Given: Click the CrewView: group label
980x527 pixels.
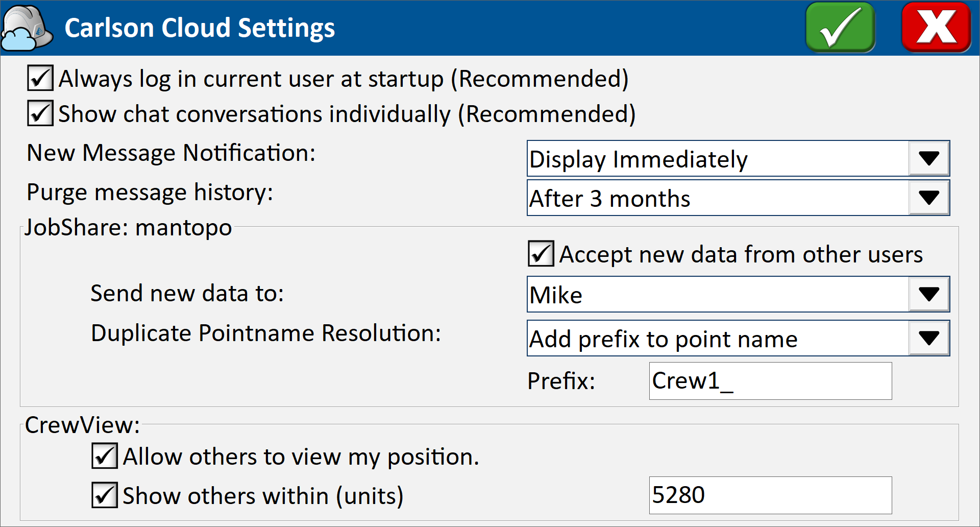Looking at the screenshot, I should (82, 425).
